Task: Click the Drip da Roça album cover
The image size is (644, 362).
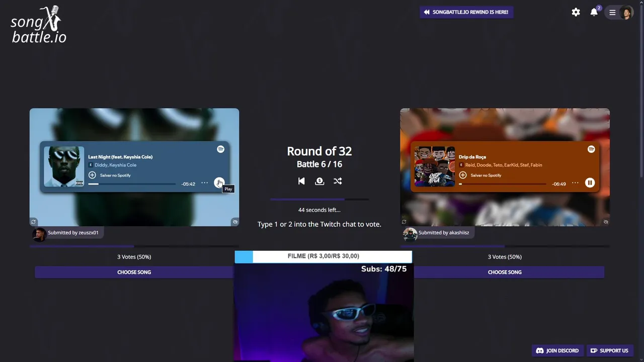Action: (435, 166)
